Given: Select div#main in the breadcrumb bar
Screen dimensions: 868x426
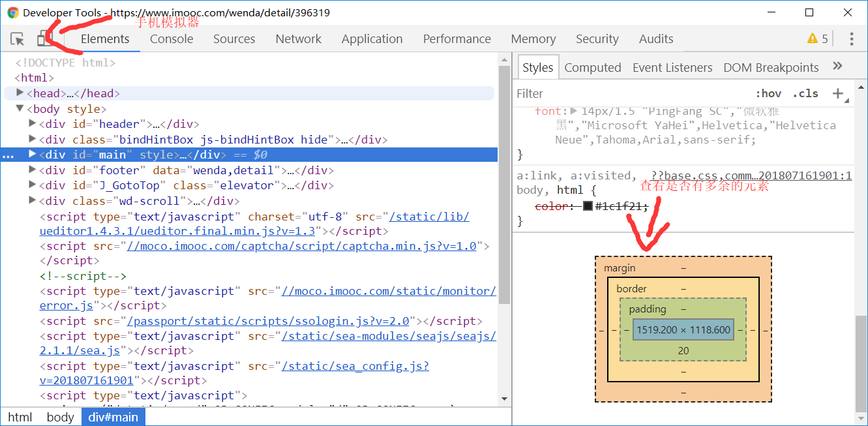Looking at the screenshot, I should (x=113, y=417).
